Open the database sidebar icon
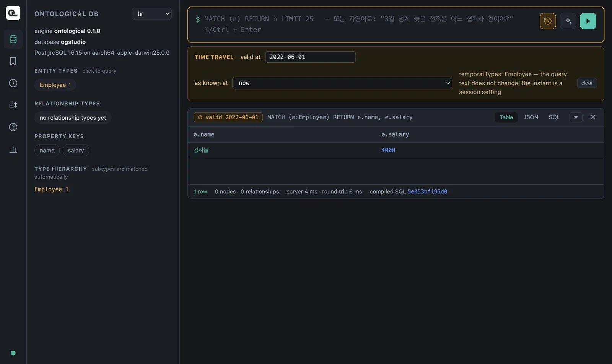 coord(13,39)
